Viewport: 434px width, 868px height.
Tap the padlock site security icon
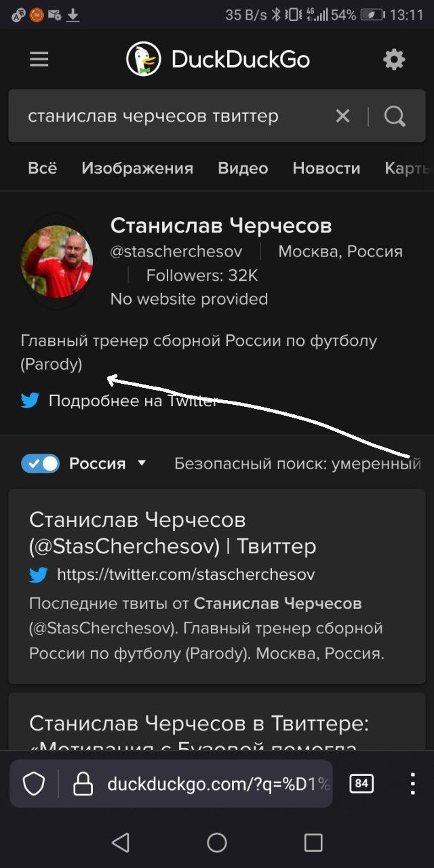(x=83, y=785)
